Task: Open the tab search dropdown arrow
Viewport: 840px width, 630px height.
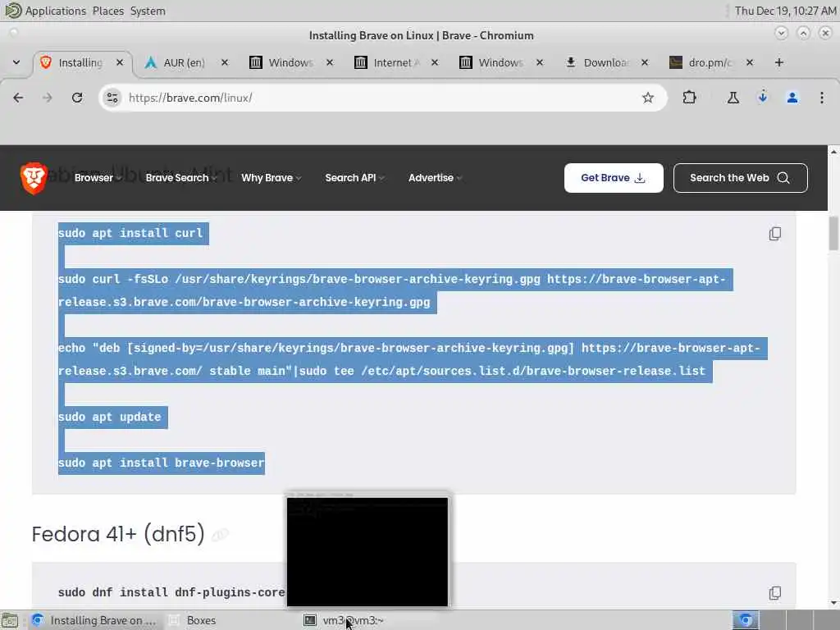Action: pos(16,62)
